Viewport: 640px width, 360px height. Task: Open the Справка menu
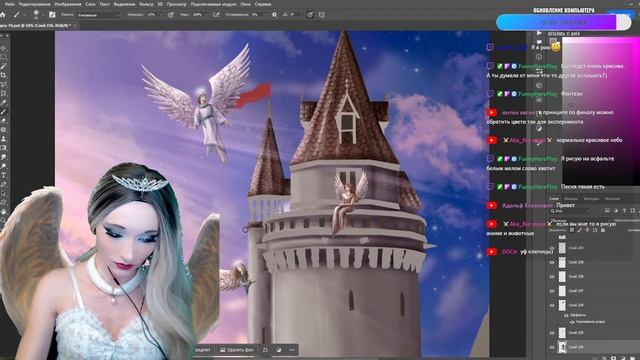point(263,4)
